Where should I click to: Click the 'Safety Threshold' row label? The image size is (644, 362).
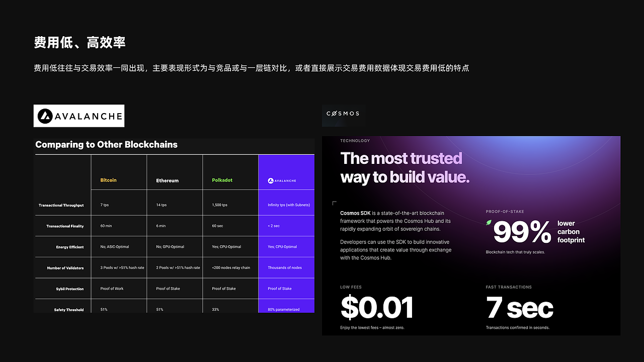click(x=69, y=310)
